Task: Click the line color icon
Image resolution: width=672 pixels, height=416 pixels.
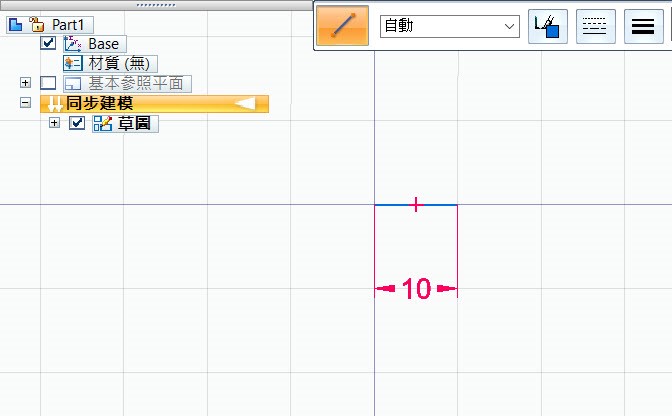Action: [x=547, y=27]
